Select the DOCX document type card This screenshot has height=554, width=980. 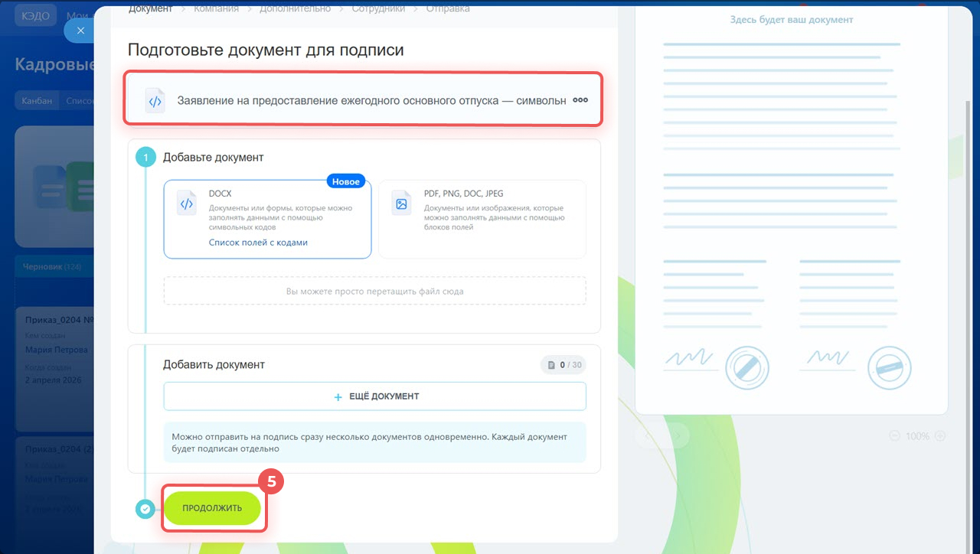267,220
